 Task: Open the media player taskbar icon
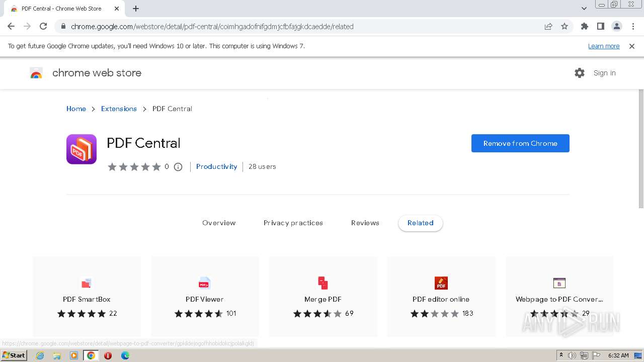point(74,355)
